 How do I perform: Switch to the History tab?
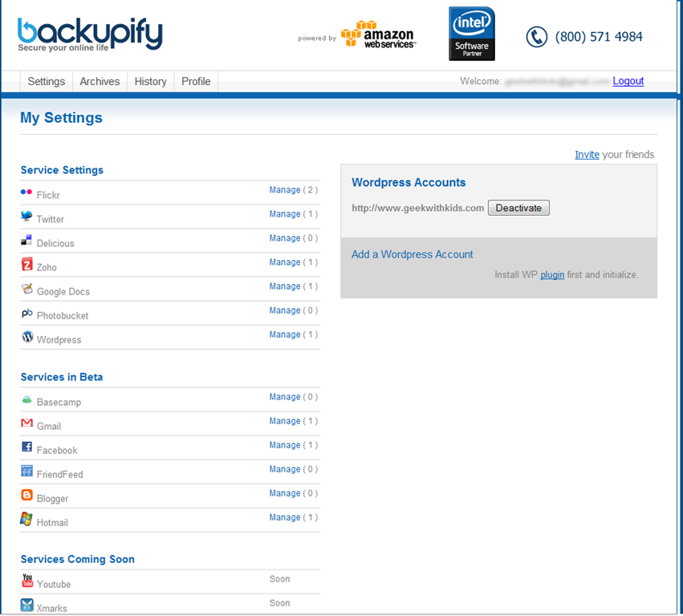150,81
